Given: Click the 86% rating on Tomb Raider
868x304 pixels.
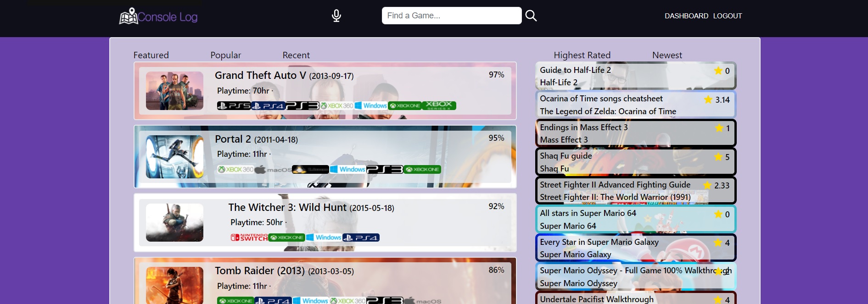Looking at the screenshot, I should pyautogui.click(x=496, y=270).
